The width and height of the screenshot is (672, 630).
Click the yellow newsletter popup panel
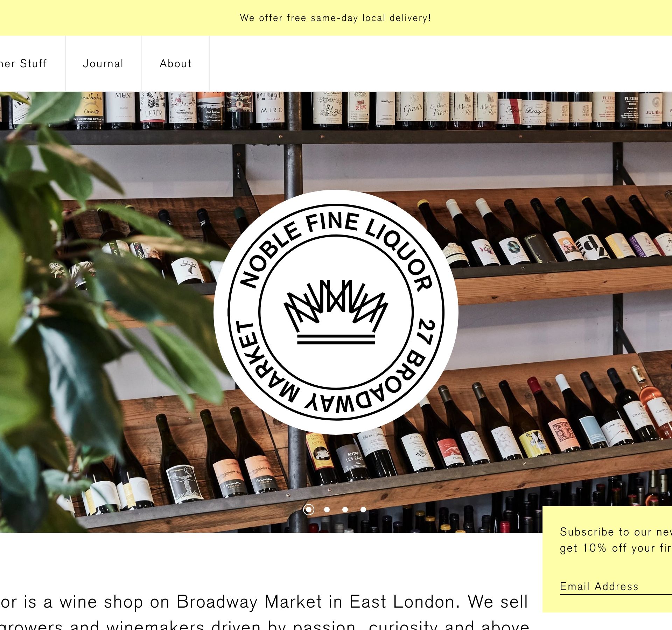[607, 559]
